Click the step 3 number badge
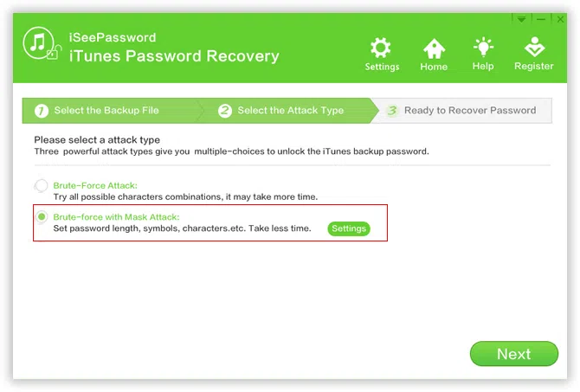 point(392,111)
